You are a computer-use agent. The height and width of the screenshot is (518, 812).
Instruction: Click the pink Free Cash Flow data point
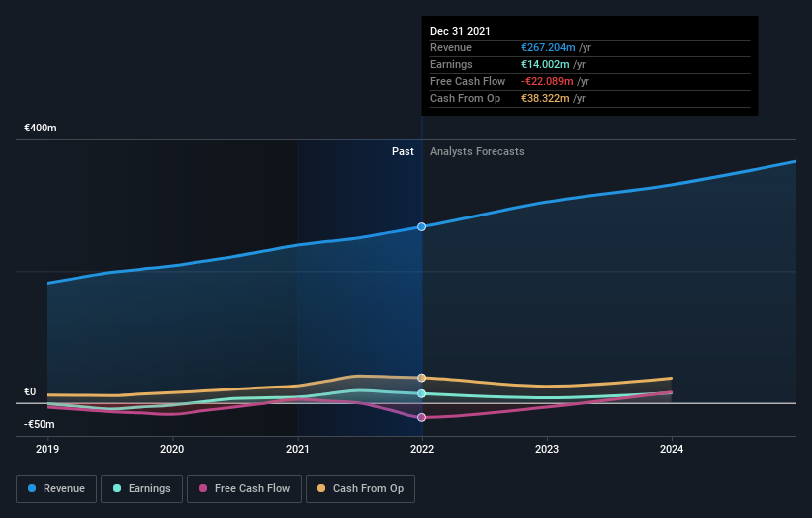(422, 417)
